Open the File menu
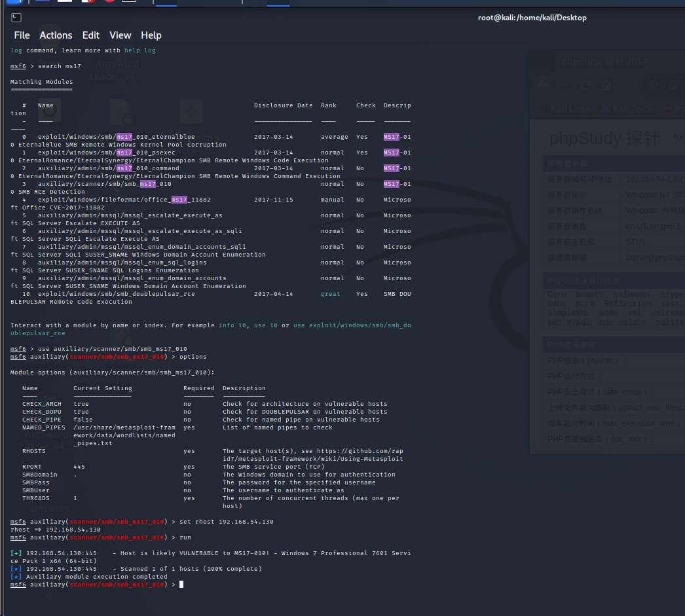The height and width of the screenshot is (616, 685). (x=22, y=35)
